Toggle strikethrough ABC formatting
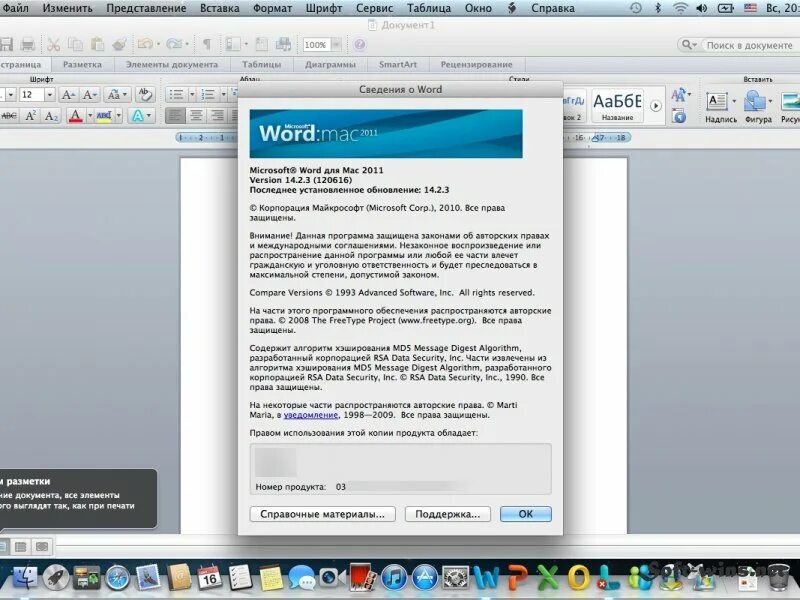The height and width of the screenshot is (600, 800). click(x=9, y=116)
